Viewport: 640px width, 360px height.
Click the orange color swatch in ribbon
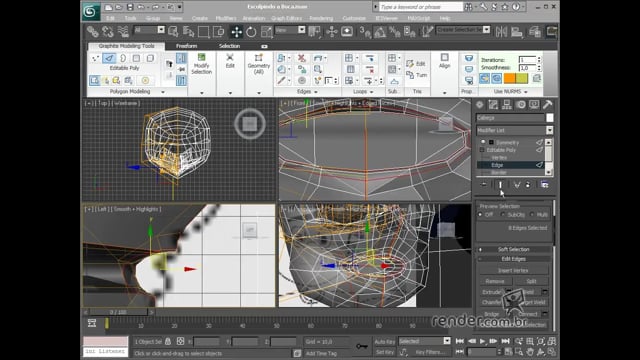(x=509, y=78)
